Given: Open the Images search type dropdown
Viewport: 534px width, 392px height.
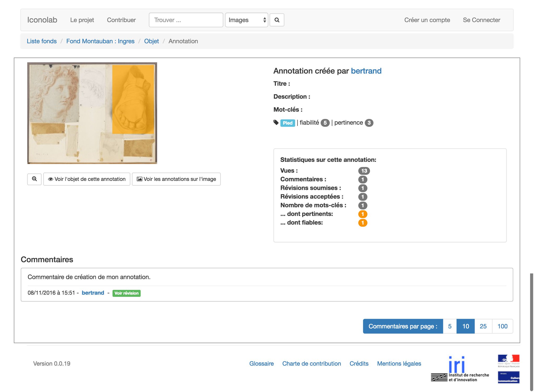Looking at the screenshot, I should tap(246, 20).
